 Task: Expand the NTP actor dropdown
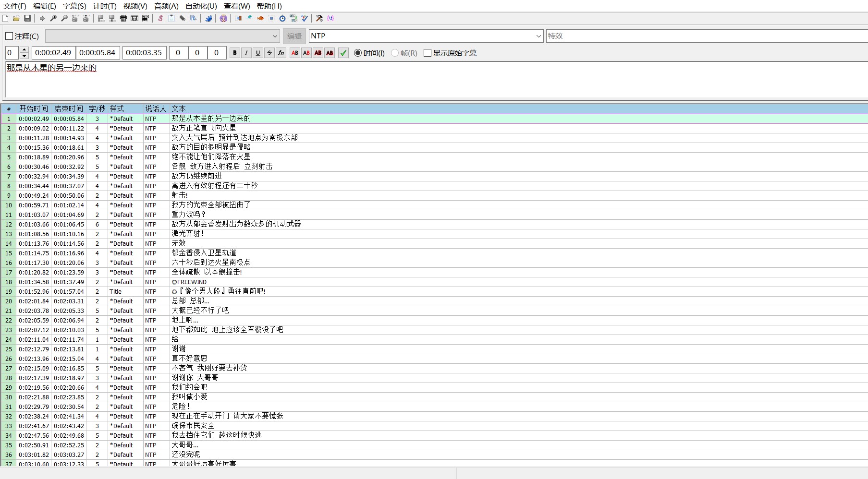tap(538, 36)
